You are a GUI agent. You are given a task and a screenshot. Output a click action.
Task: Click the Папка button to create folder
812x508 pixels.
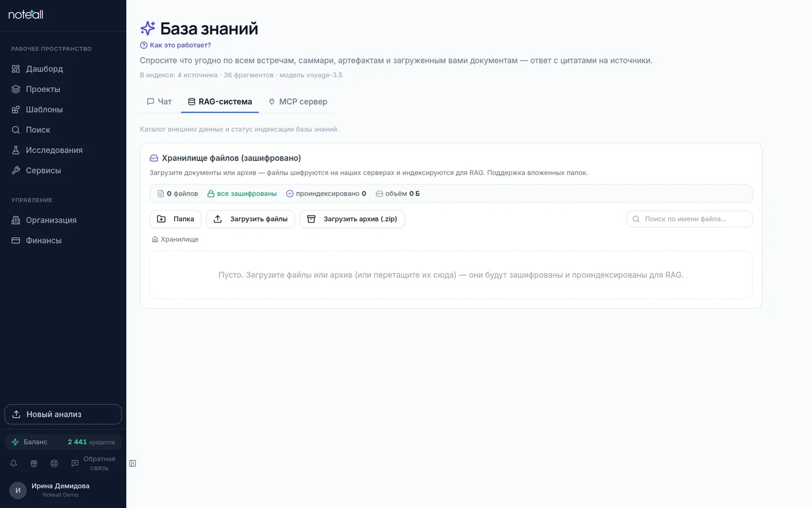click(175, 219)
